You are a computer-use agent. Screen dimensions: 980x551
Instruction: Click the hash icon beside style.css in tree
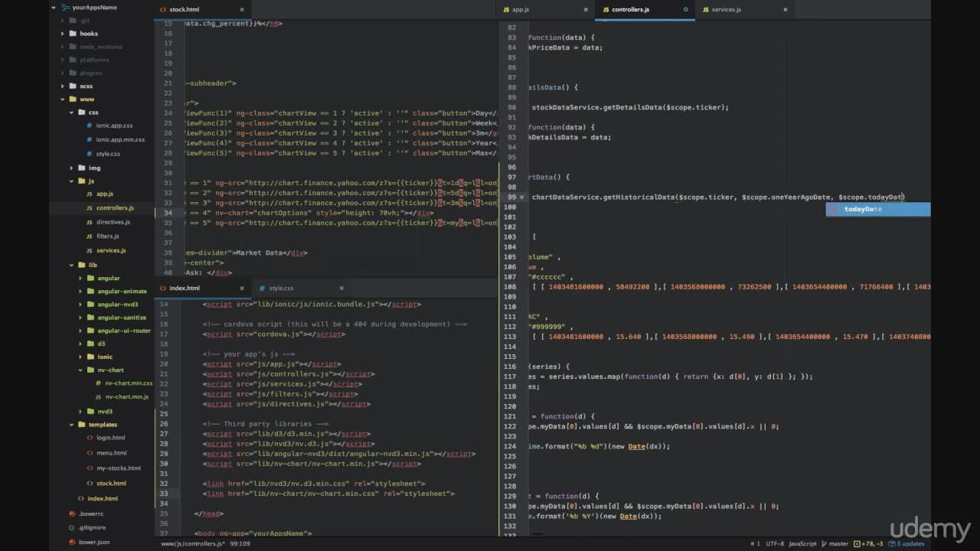pyautogui.click(x=89, y=154)
